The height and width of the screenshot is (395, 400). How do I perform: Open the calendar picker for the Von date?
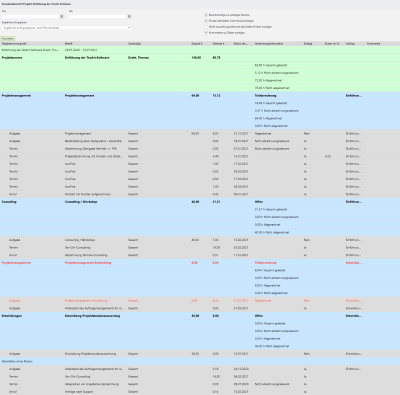[62, 16]
